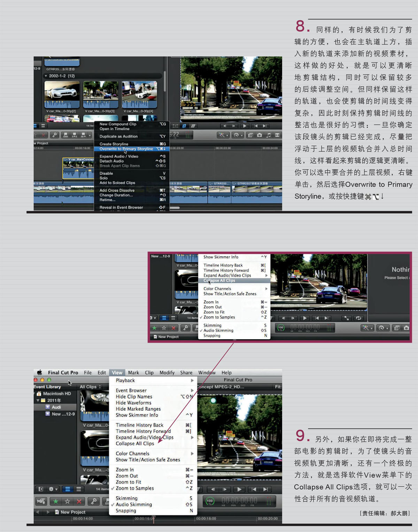Click the outlined unrate star in menu-bar window
418x532 pixels.
tap(68, 501)
